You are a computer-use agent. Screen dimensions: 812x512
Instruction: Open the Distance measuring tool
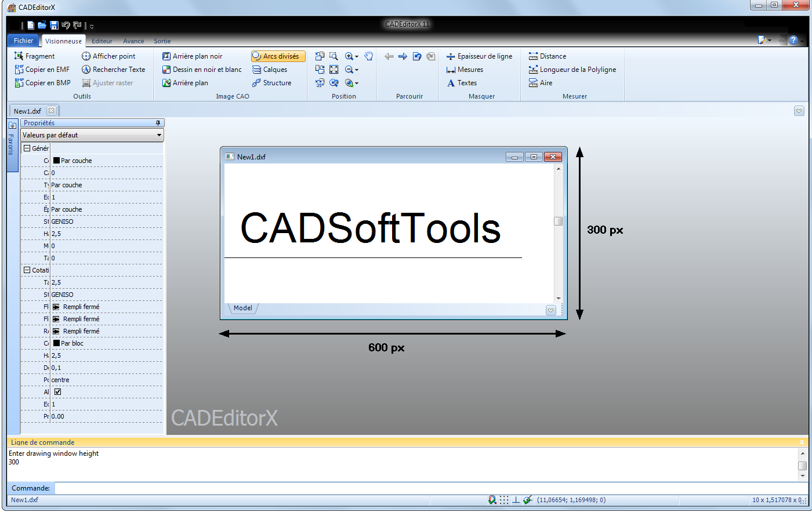tap(549, 56)
